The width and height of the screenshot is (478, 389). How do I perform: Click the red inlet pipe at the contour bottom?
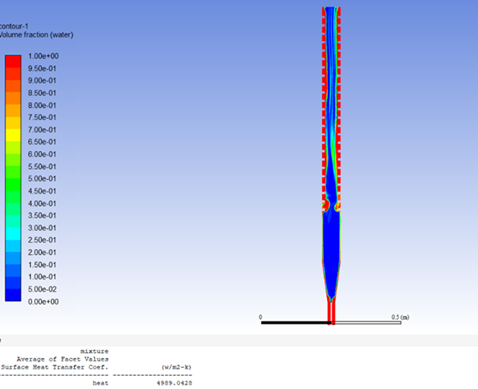click(x=331, y=312)
